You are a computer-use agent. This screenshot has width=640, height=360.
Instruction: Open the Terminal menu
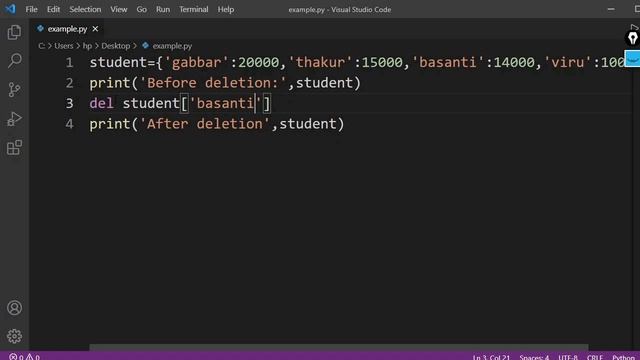pos(193,9)
